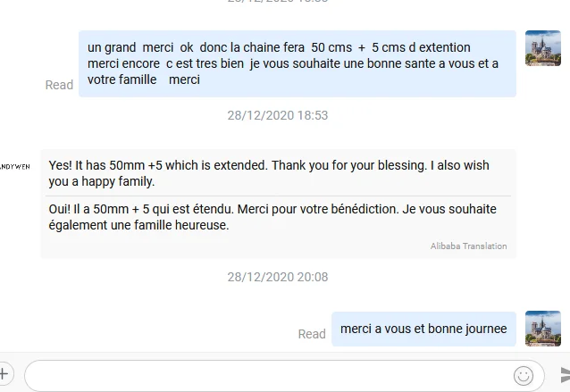Screen dimensions: 570x392
Task: Click the plus attachment icon
Action: (x=4, y=374)
